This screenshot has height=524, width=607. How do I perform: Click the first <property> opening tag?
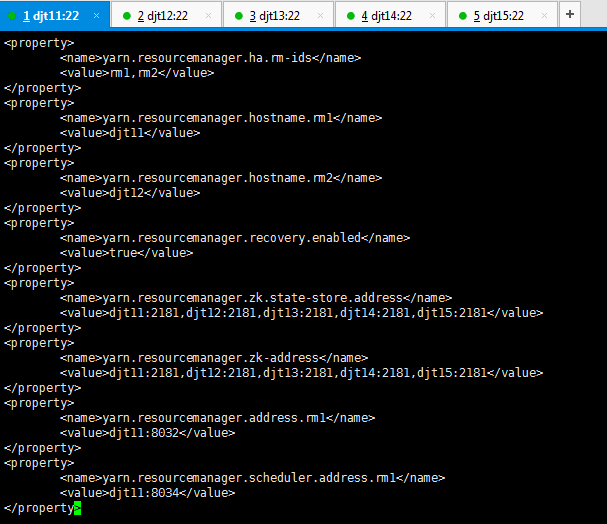click(39, 43)
